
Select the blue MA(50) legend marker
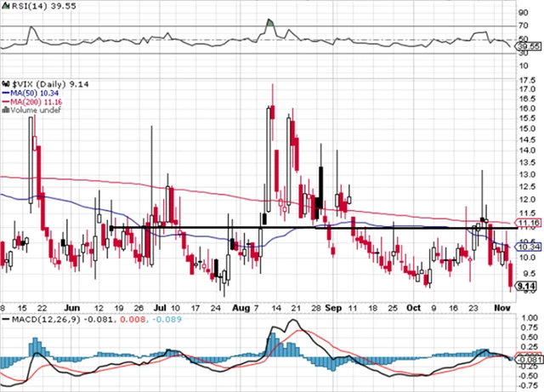tap(6, 92)
